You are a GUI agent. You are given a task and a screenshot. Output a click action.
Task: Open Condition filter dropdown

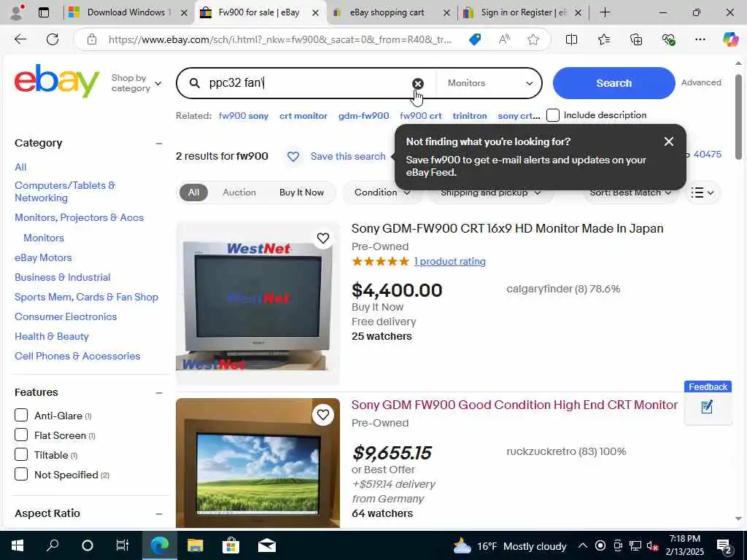382,192
